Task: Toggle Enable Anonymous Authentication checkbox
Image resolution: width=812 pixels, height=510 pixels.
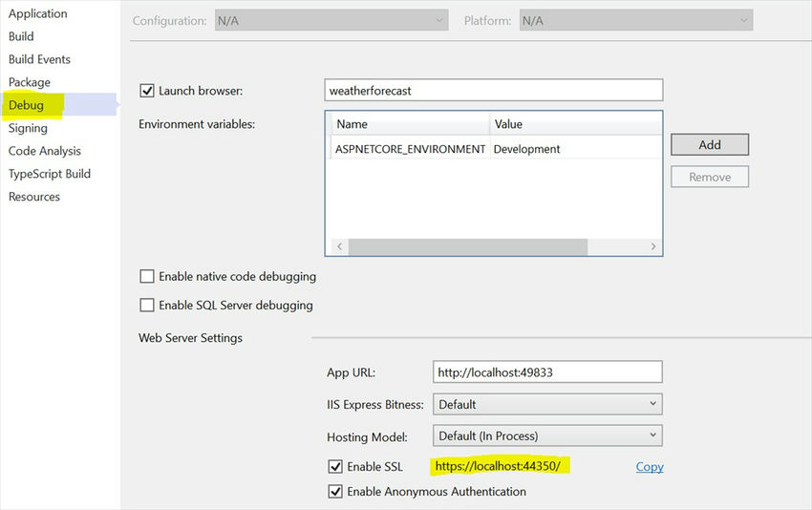Action: pyautogui.click(x=335, y=491)
